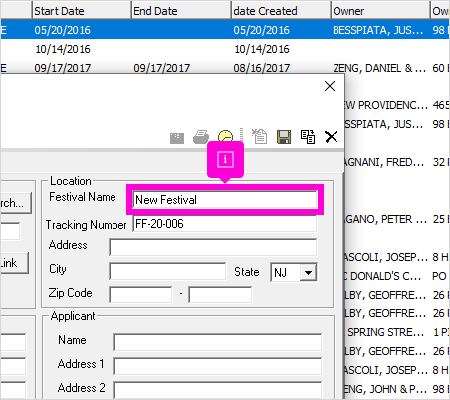Screen dimensions: 450x400
Task: Open the State dropdown showing NJ
Action: point(308,273)
